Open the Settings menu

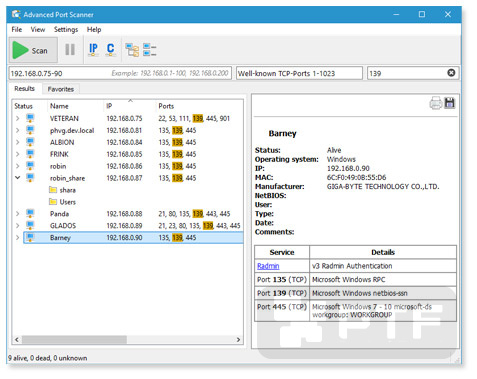66,29
